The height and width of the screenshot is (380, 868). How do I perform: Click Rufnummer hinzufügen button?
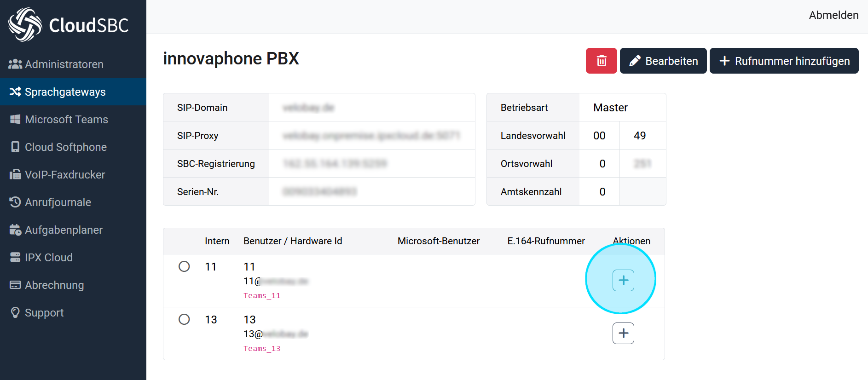click(784, 61)
